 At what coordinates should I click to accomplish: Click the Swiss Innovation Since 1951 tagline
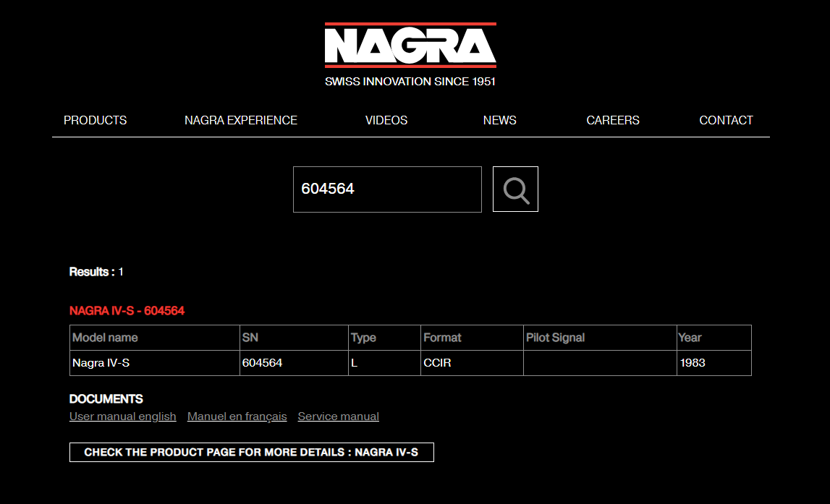point(410,82)
